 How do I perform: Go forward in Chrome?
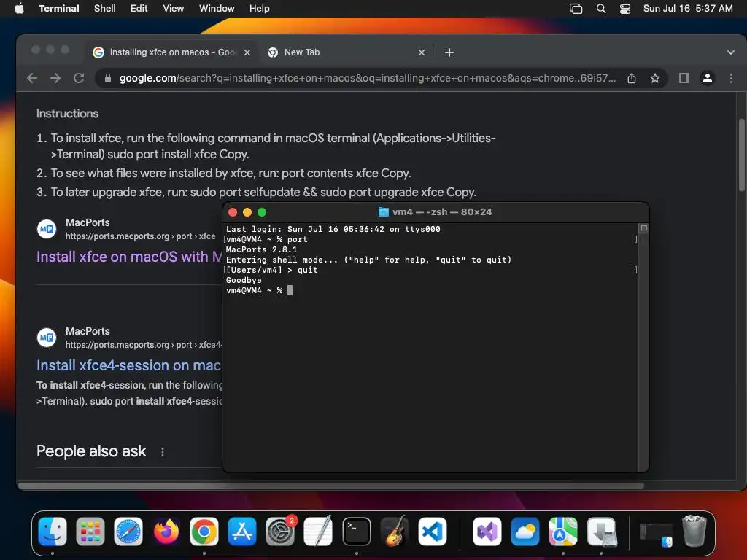point(55,78)
